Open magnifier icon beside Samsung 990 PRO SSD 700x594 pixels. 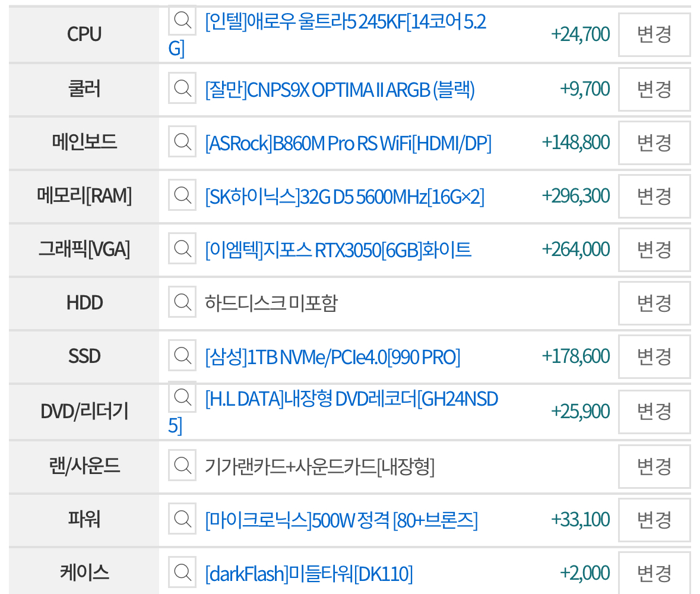pyautogui.click(x=182, y=355)
